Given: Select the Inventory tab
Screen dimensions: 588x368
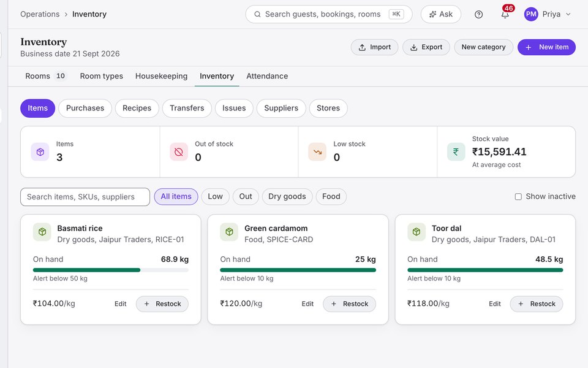Looking at the screenshot, I should pyautogui.click(x=217, y=76).
